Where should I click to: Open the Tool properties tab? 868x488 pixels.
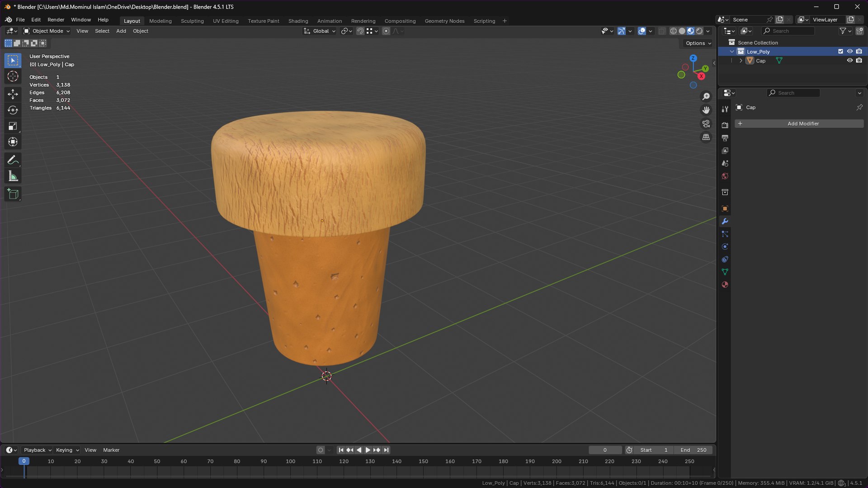tap(725, 109)
